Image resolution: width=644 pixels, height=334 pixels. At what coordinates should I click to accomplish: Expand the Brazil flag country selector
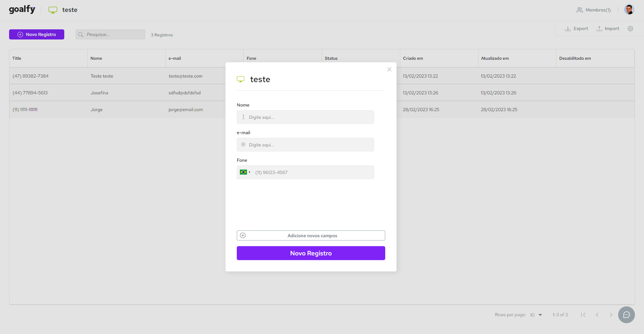coord(245,172)
